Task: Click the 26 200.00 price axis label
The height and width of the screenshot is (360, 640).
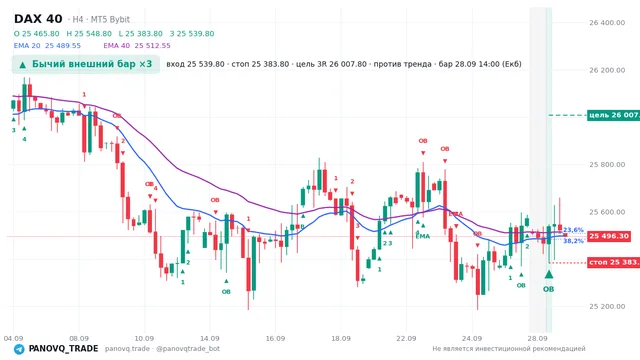Action: click(x=607, y=70)
